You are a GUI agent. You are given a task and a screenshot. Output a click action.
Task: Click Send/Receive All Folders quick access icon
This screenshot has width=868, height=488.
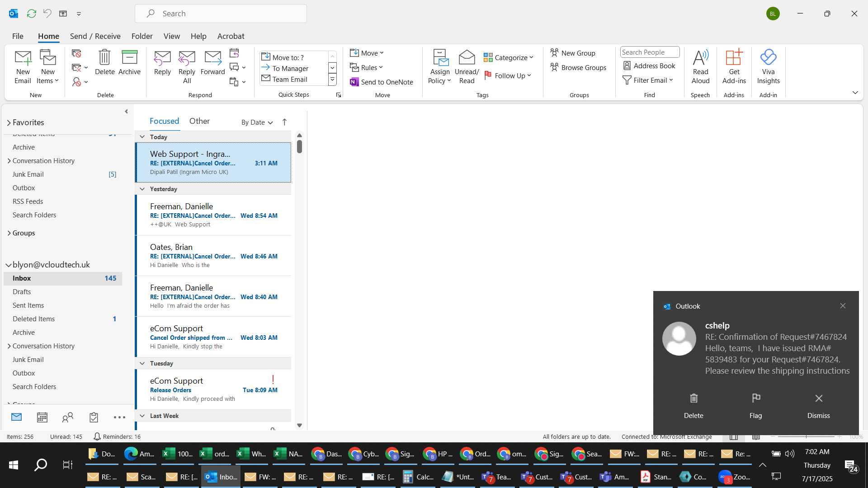click(x=31, y=14)
